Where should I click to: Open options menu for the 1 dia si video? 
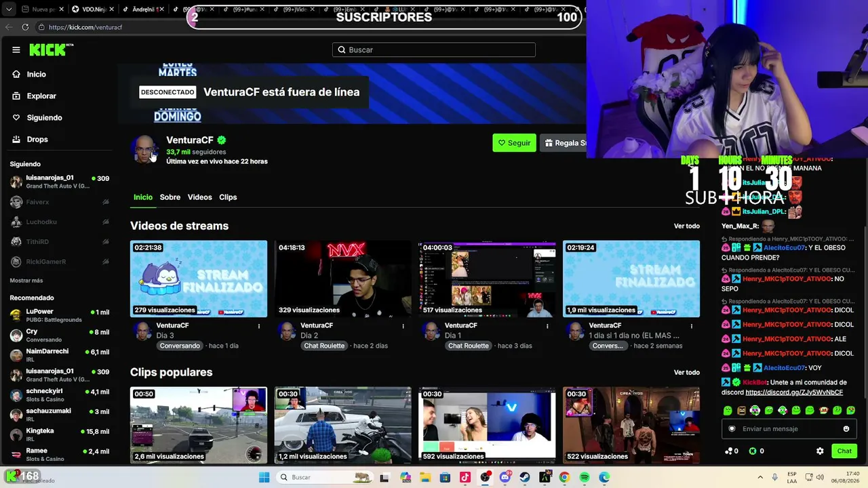coord(692,326)
